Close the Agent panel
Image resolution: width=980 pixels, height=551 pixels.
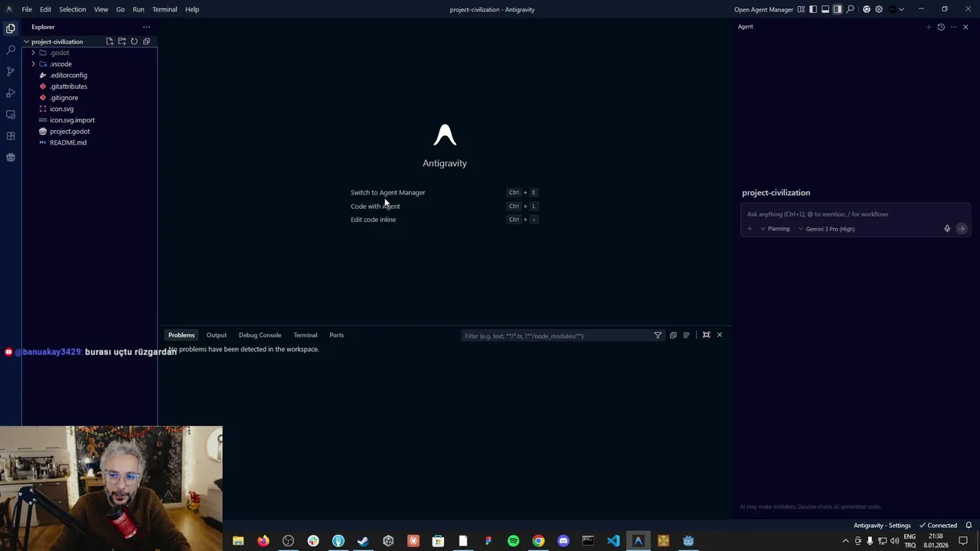point(965,27)
